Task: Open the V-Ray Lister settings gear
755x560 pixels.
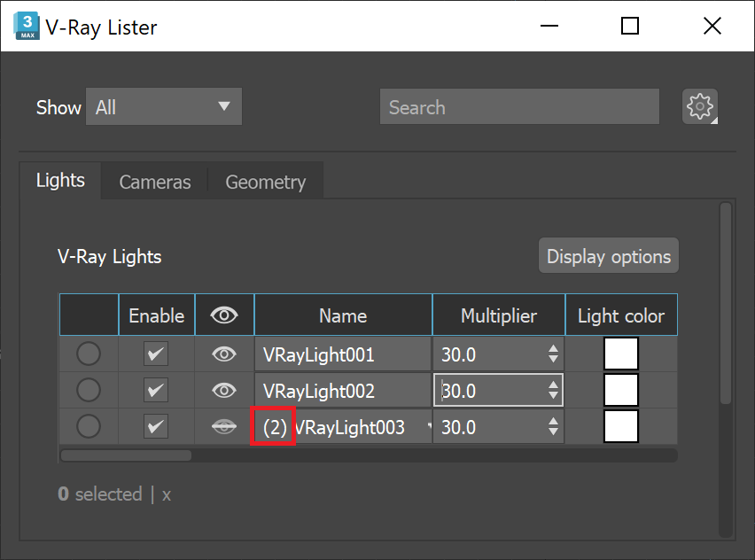Action: pos(700,106)
